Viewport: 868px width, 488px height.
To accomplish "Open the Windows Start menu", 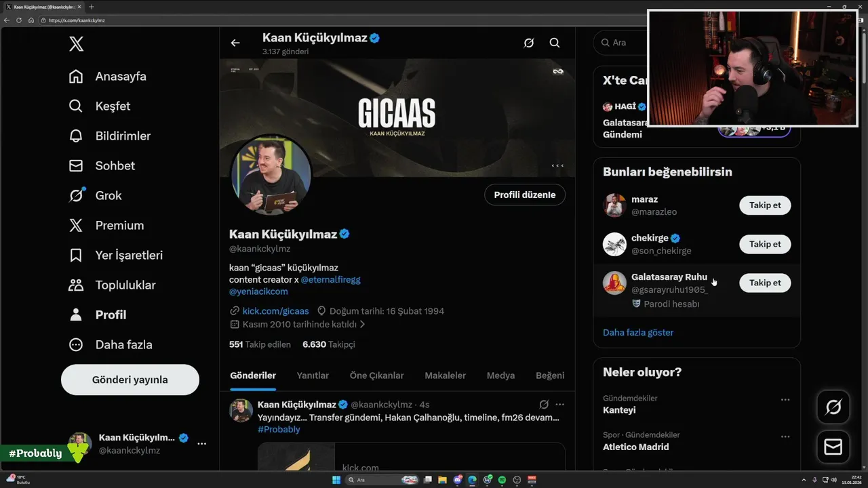I will click(336, 480).
